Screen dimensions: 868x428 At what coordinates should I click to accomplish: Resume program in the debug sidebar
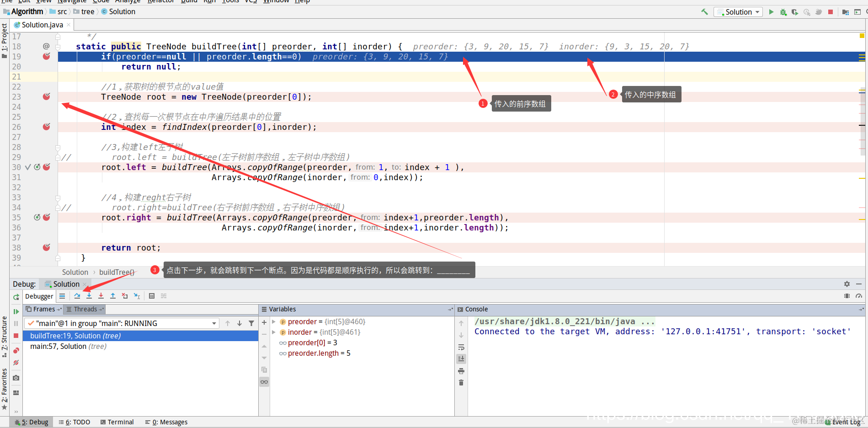click(x=16, y=311)
